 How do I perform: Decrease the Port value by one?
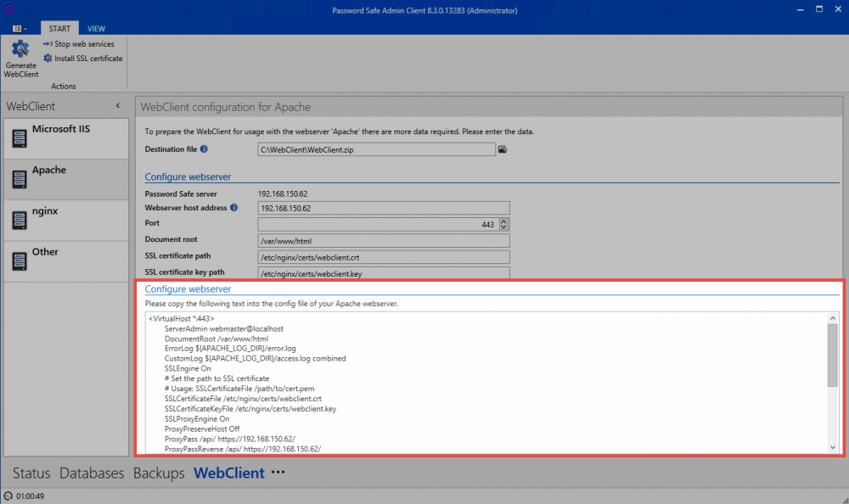pos(503,227)
